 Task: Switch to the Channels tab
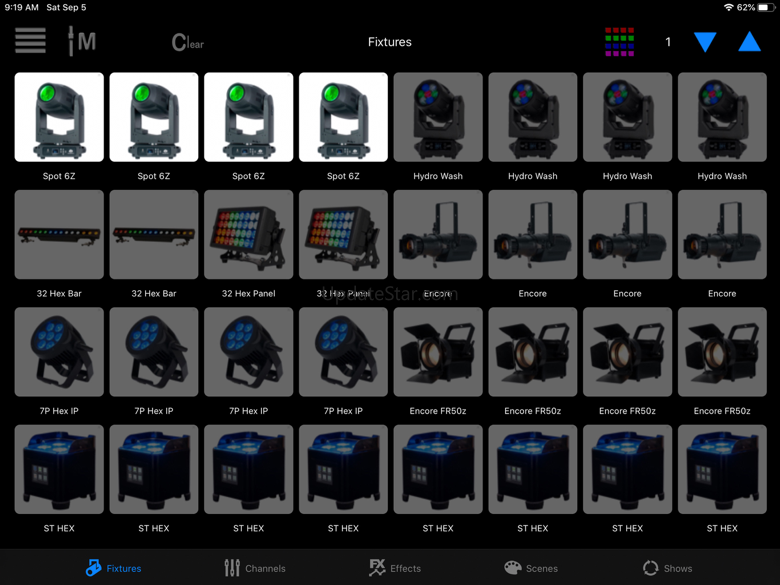[254, 568]
